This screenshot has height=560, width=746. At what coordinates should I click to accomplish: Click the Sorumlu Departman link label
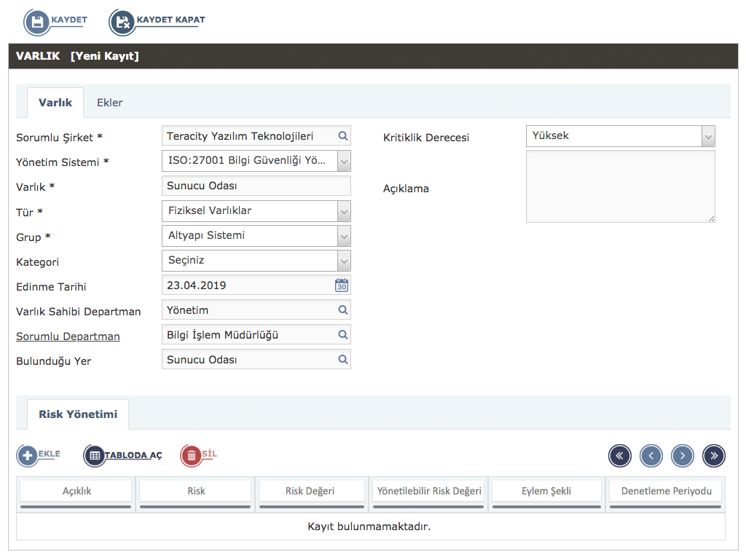click(x=68, y=336)
